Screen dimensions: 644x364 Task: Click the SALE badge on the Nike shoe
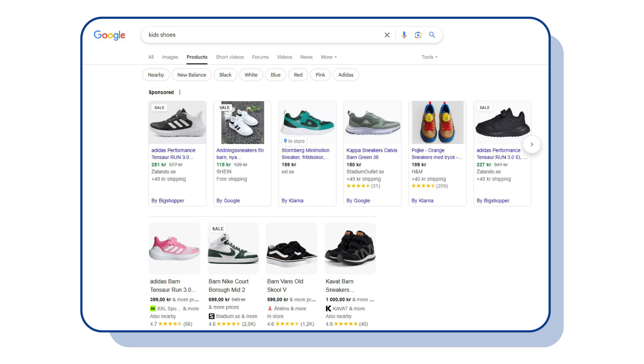pyautogui.click(x=218, y=229)
